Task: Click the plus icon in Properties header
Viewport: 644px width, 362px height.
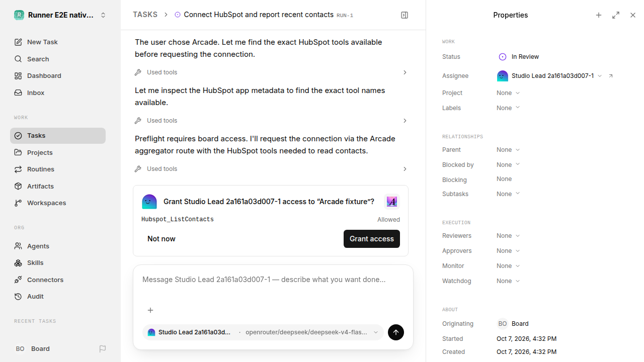Action: [599, 15]
